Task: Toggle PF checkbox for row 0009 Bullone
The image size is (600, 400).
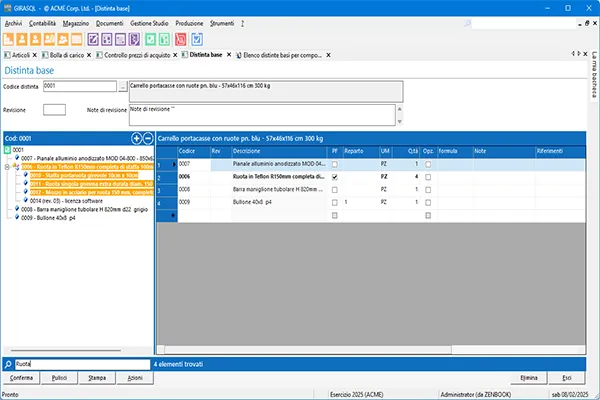Action: (x=335, y=202)
